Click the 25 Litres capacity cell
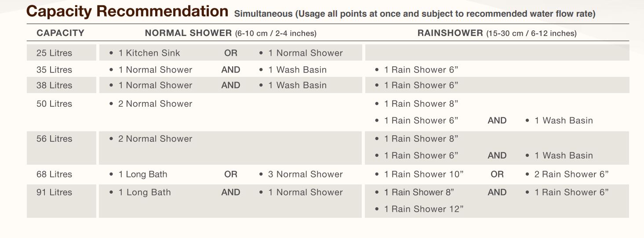Screen dimensions: 644x238 pos(54,53)
